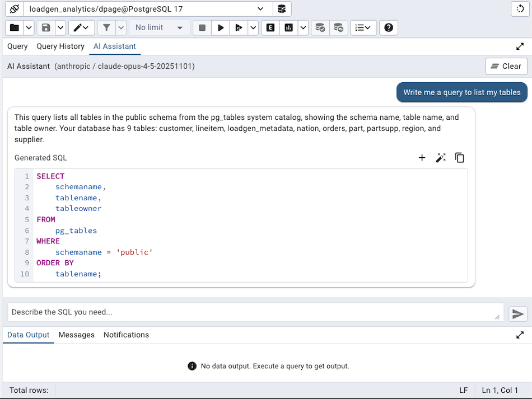The height and width of the screenshot is (399, 532).
Task: Add generated SQL to editor with plus icon
Action: point(422,157)
